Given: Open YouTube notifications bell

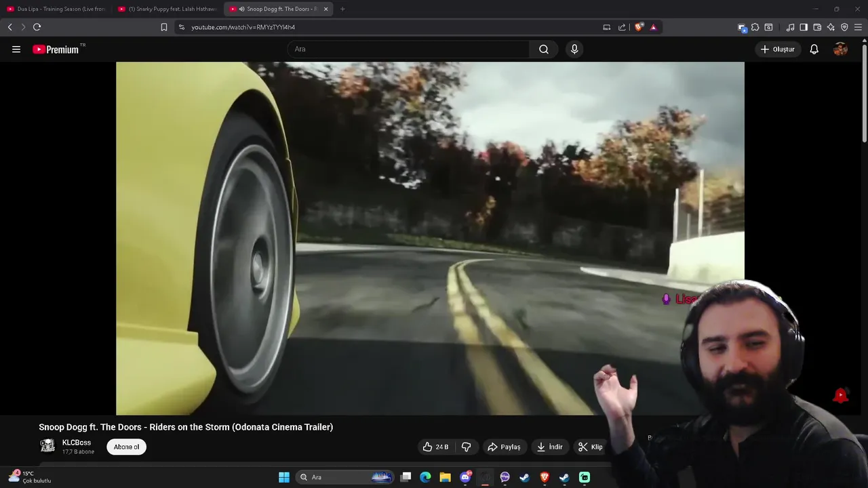Looking at the screenshot, I should 814,49.
